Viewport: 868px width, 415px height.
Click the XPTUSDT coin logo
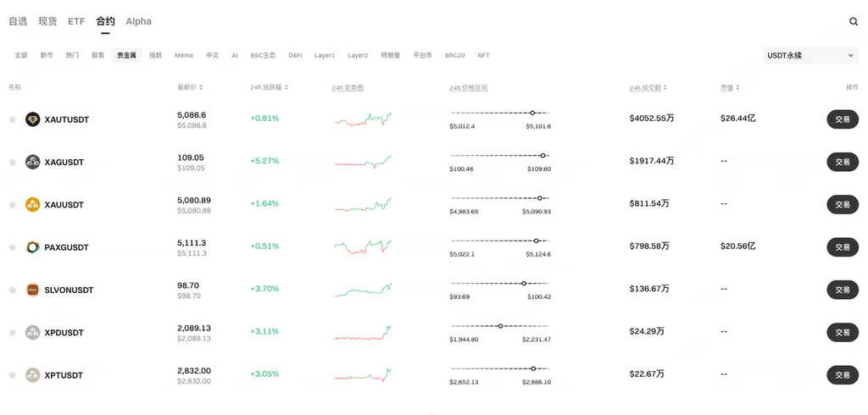pyautogui.click(x=33, y=374)
